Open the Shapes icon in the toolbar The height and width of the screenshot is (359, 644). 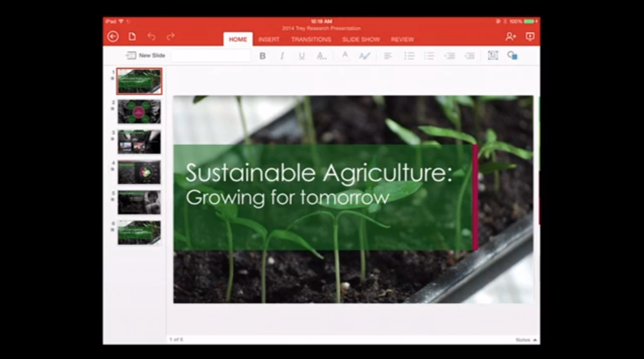(x=512, y=56)
